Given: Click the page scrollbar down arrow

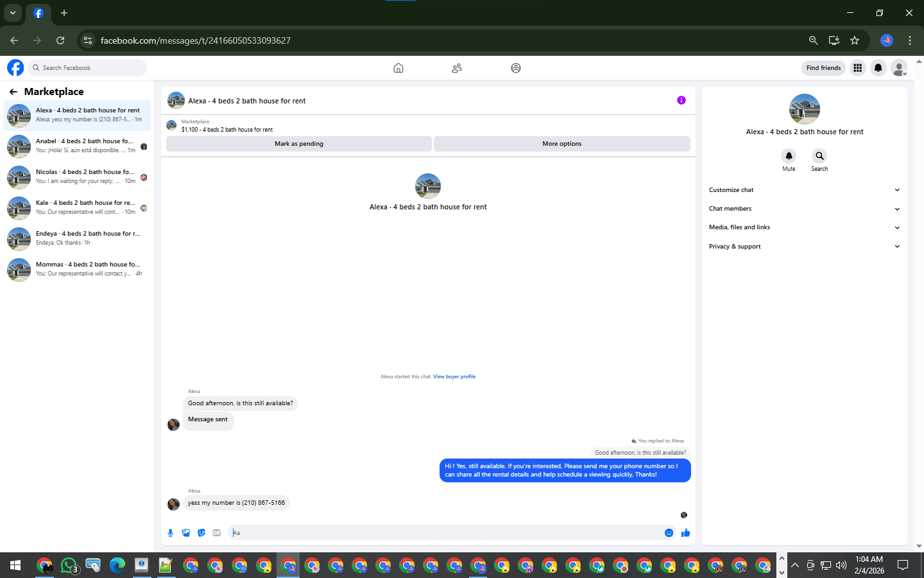Looking at the screenshot, I should 919,547.
